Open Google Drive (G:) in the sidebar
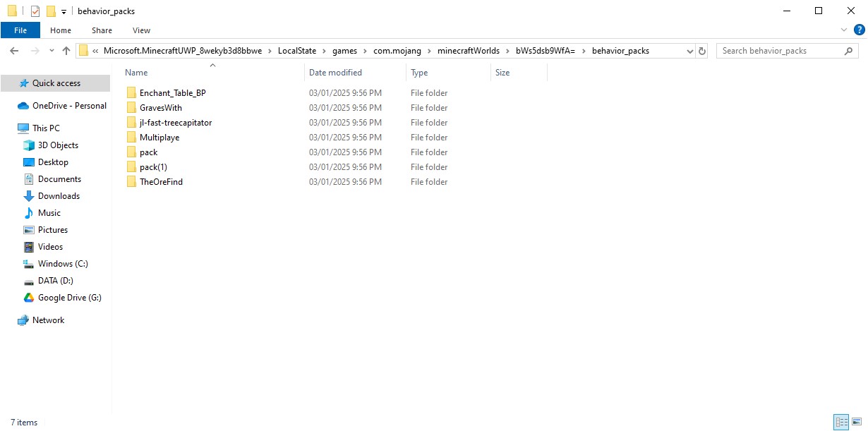868x431 pixels. point(69,298)
